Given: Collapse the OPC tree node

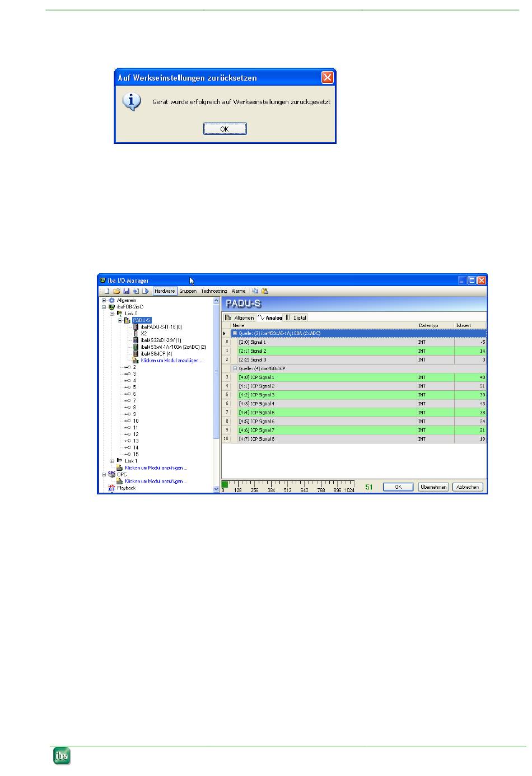Looking at the screenshot, I should tap(104, 475).
